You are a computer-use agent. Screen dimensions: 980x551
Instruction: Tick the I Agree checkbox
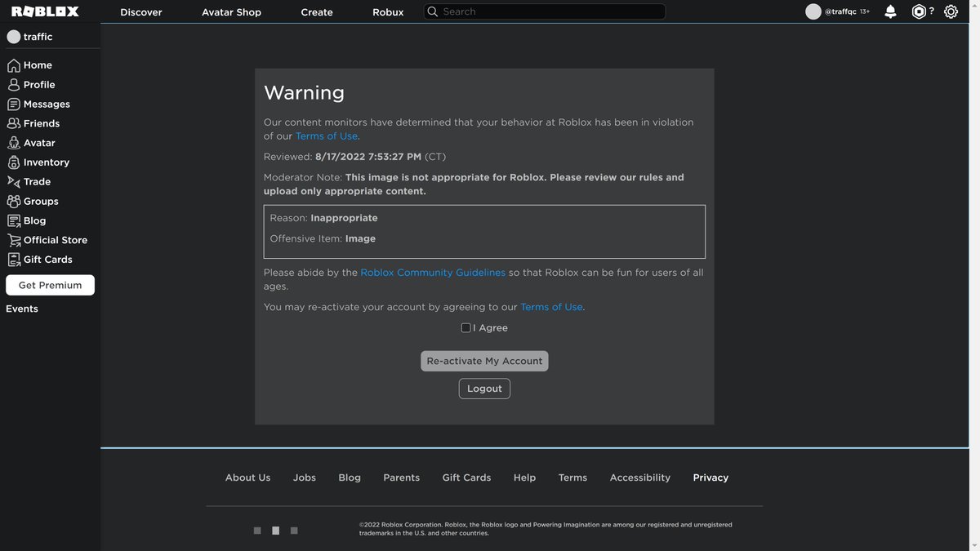(x=465, y=328)
